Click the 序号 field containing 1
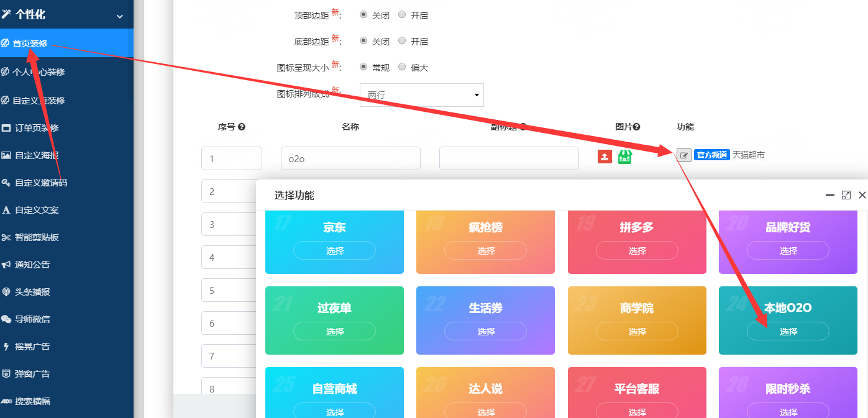 [232, 158]
